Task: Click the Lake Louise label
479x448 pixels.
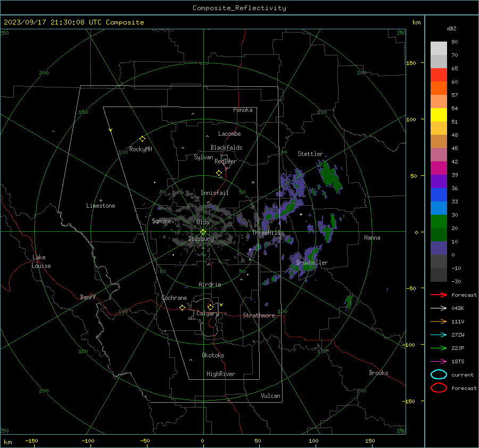Action: (41, 262)
